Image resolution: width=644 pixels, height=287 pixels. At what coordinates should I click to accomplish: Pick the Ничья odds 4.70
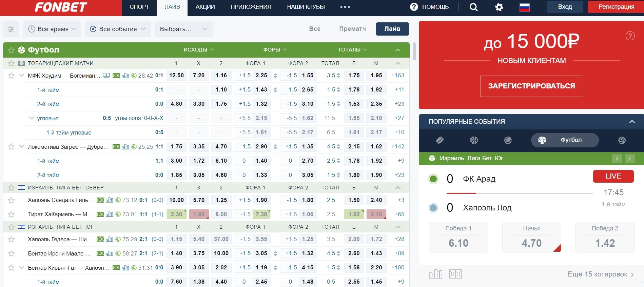[532, 237]
